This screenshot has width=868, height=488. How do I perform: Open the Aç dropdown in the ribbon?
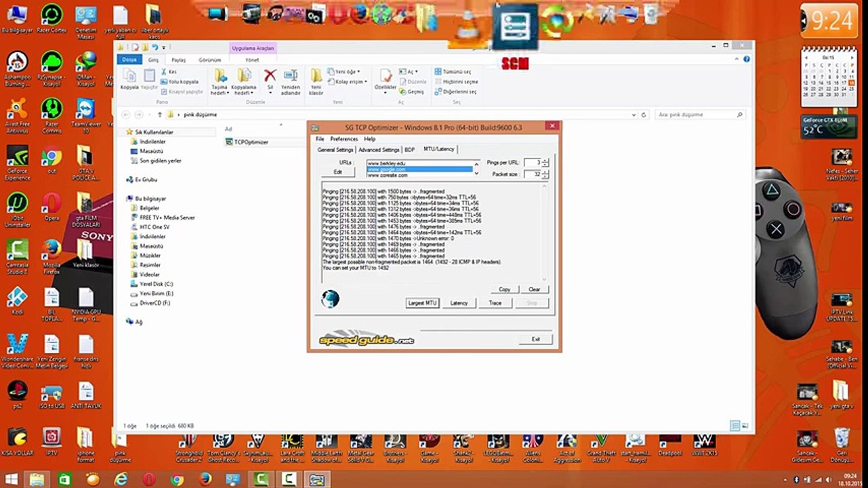point(407,72)
